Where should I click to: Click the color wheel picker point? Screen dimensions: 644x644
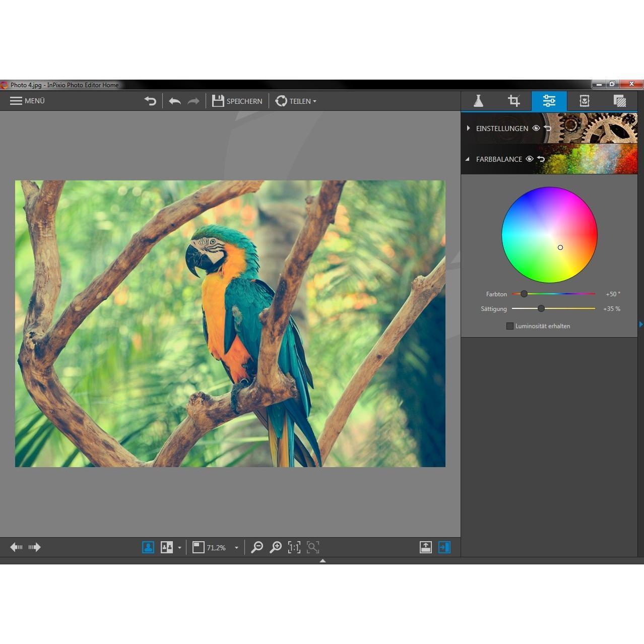click(x=560, y=247)
